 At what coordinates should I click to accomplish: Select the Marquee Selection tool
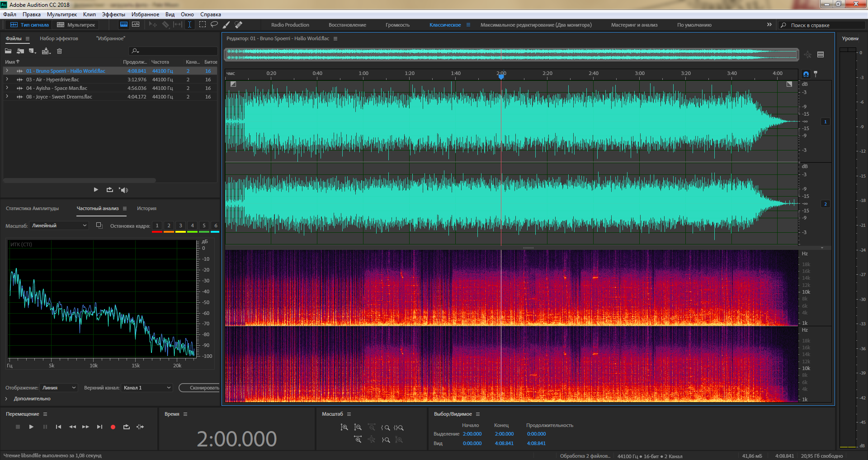[x=202, y=25]
